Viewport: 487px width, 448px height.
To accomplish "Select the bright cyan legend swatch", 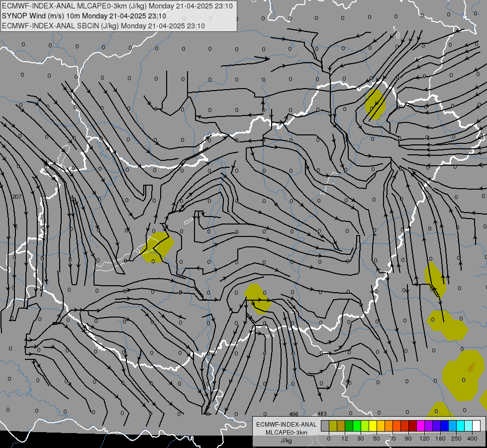I will click(460, 426).
